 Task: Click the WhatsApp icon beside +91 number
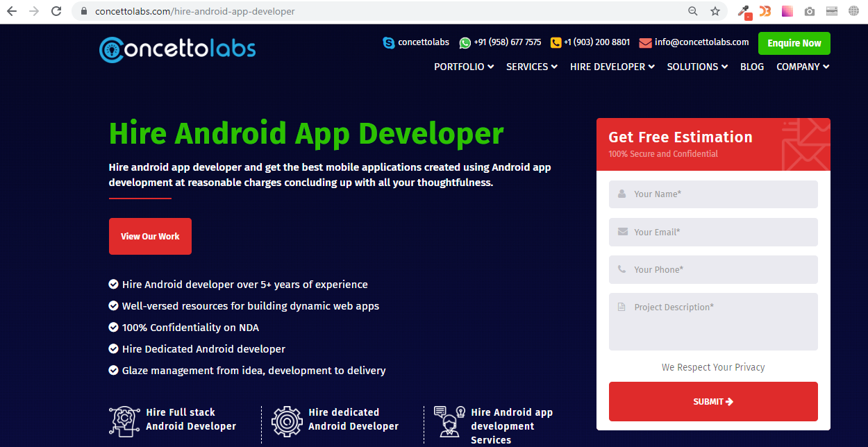pyautogui.click(x=465, y=42)
